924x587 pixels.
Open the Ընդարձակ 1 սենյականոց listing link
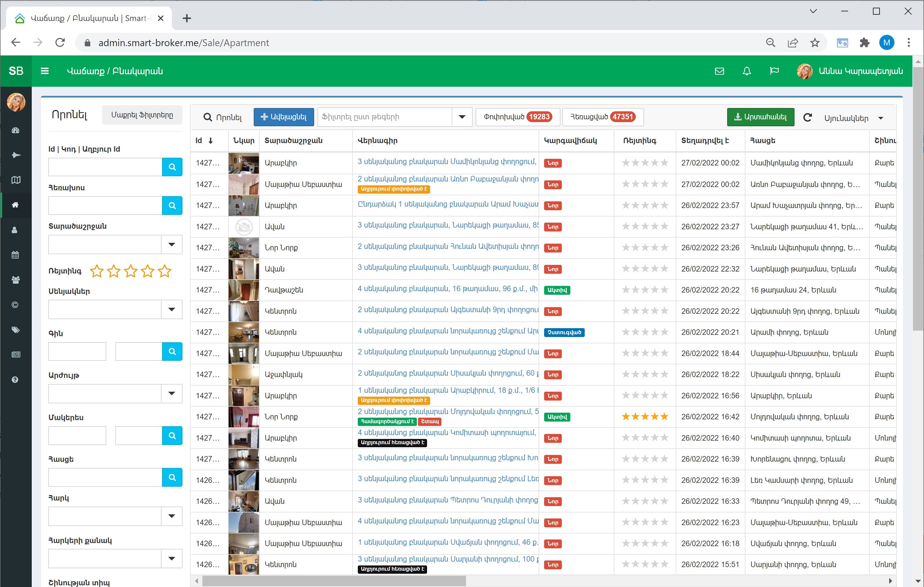(448, 204)
